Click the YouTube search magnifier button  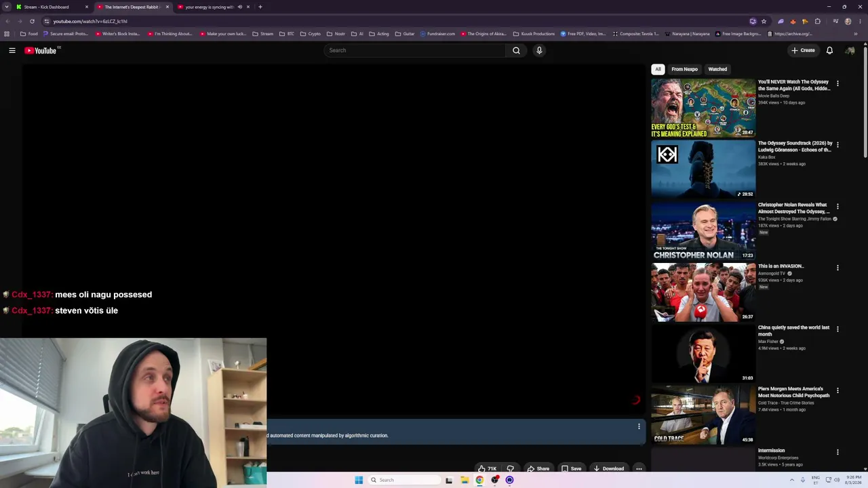click(516, 50)
